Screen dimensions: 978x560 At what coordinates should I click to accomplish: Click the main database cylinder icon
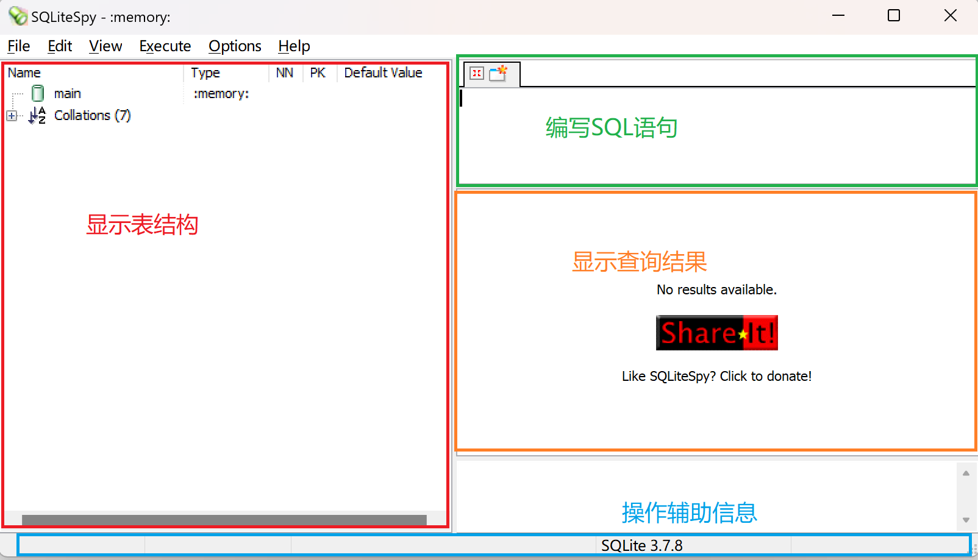coord(37,93)
